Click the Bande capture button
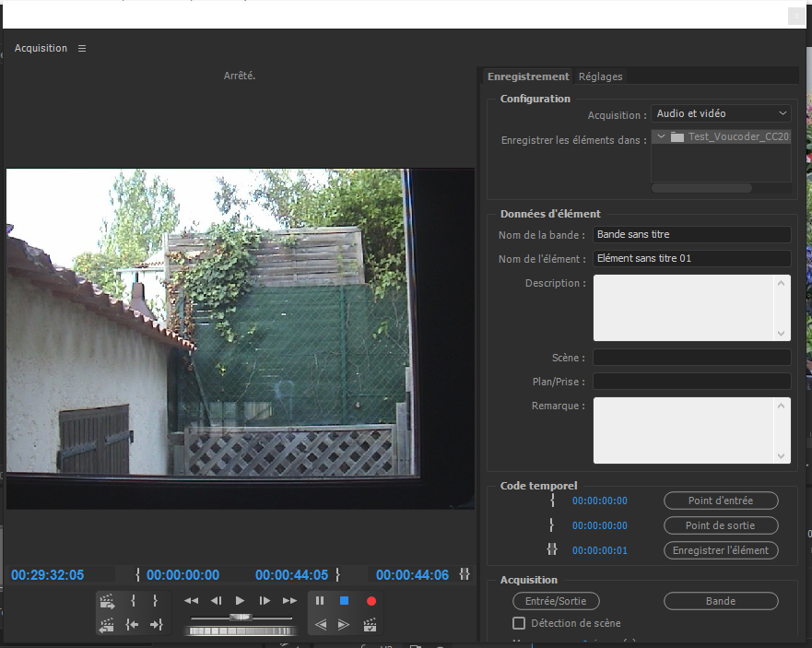This screenshot has width=812, height=648. point(721,601)
